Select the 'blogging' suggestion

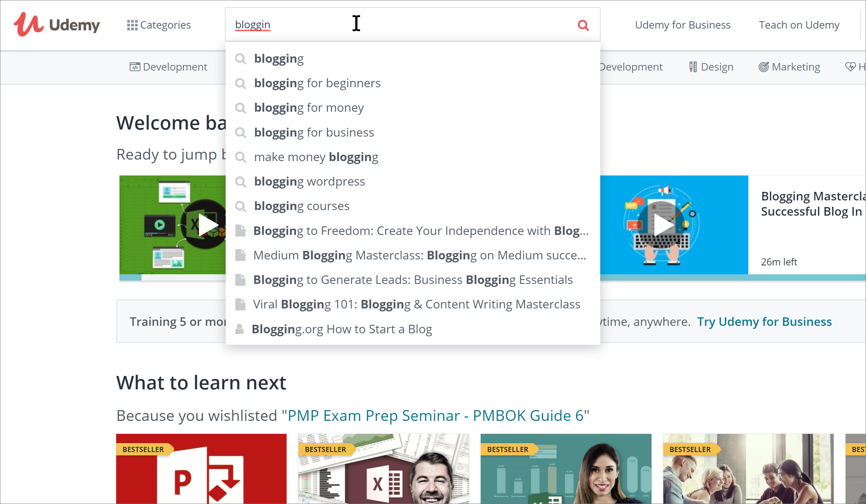pyautogui.click(x=413, y=58)
